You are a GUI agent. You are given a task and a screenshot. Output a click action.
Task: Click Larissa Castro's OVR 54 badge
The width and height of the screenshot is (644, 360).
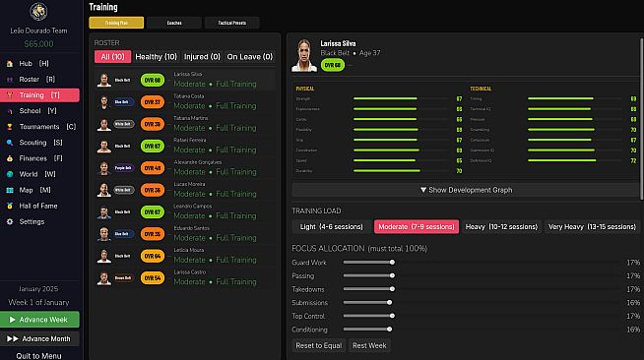153,278
